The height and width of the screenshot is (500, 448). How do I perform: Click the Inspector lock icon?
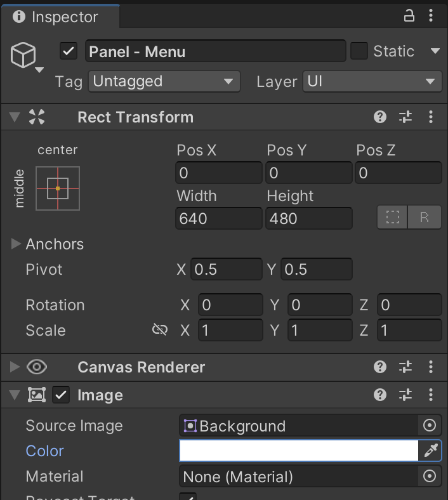tap(409, 16)
